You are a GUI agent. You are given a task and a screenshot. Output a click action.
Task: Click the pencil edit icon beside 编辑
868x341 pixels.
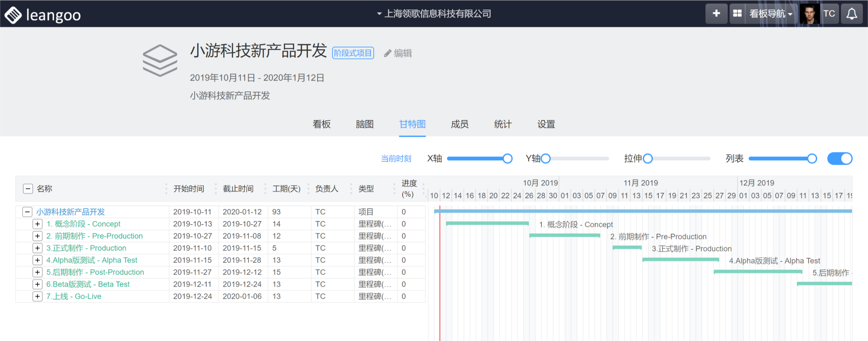[x=387, y=53]
